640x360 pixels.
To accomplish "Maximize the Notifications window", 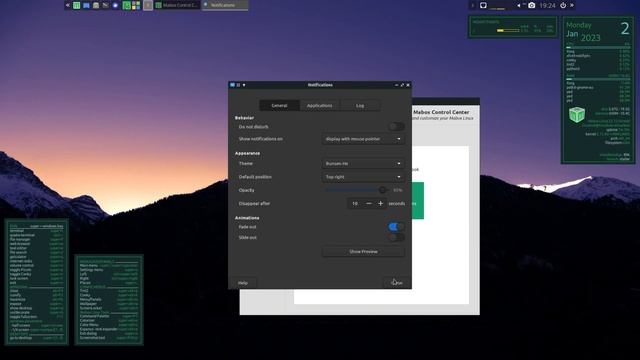I will pyautogui.click(x=402, y=85).
